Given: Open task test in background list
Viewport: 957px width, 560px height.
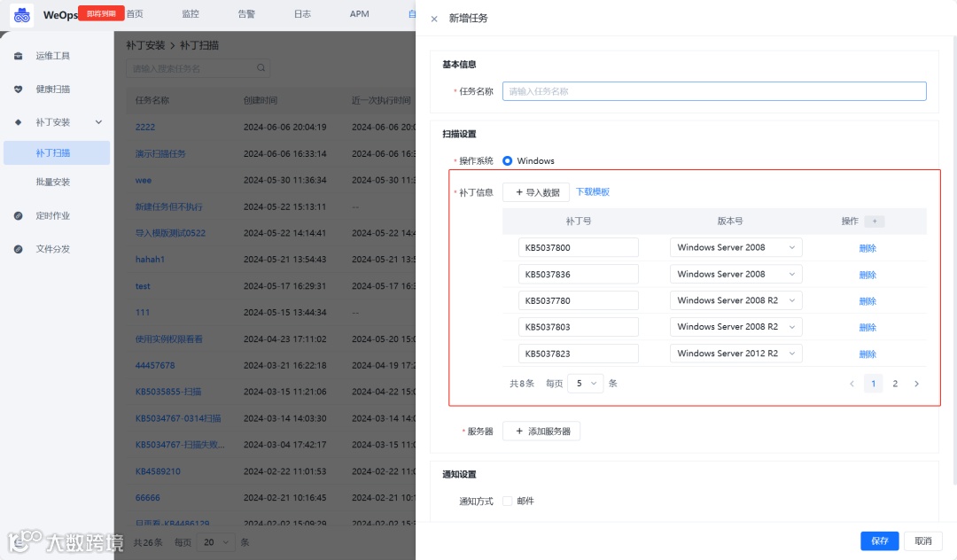Looking at the screenshot, I should pos(143,286).
